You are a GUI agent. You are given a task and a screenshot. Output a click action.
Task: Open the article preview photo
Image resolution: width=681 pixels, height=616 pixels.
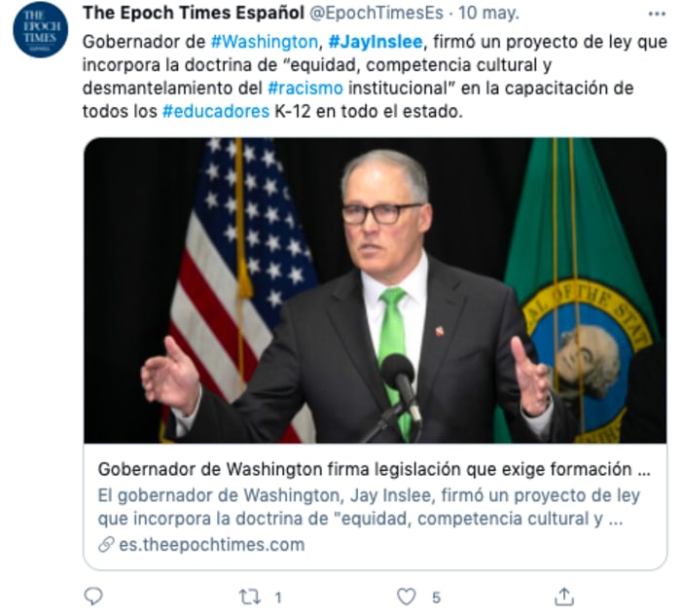click(x=376, y=290)
